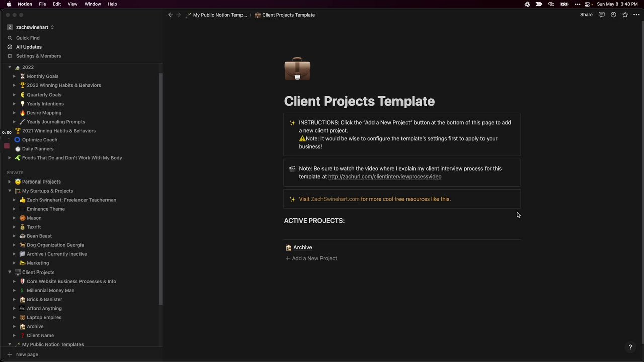Screen dimensions: 644x362
Task: Open the Edit menu in menu bar
Action: click(x=57, y=4)
